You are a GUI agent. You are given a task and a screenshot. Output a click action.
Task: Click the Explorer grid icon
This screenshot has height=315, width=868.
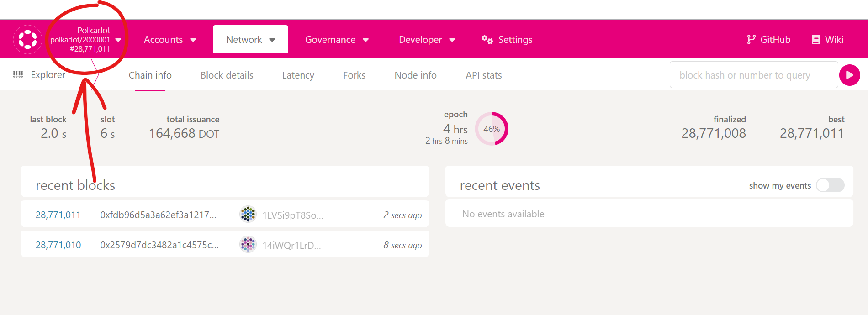[18, 74]
